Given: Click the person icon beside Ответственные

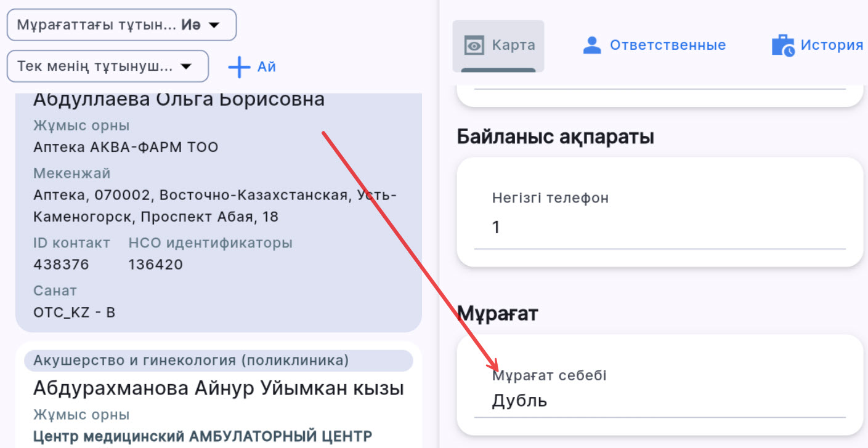Looking at the screenshot, I should click(x=592, y=46).
